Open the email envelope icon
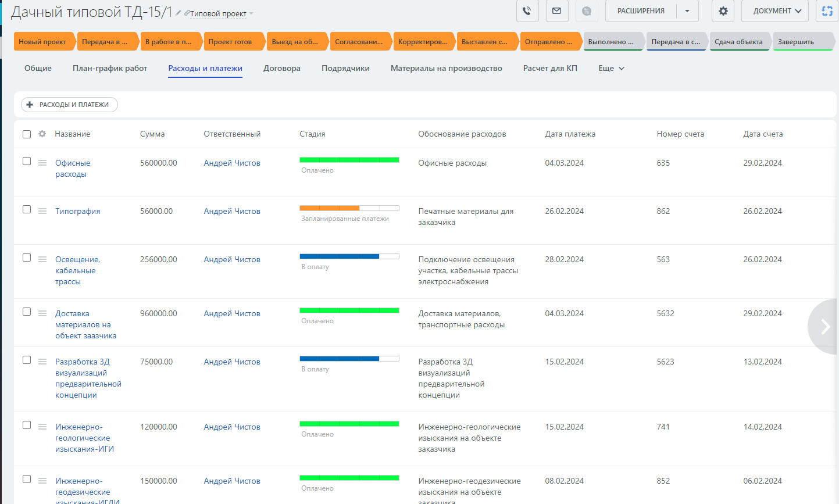This screenshot has width=839, height=504. click(x=556, y=11)
